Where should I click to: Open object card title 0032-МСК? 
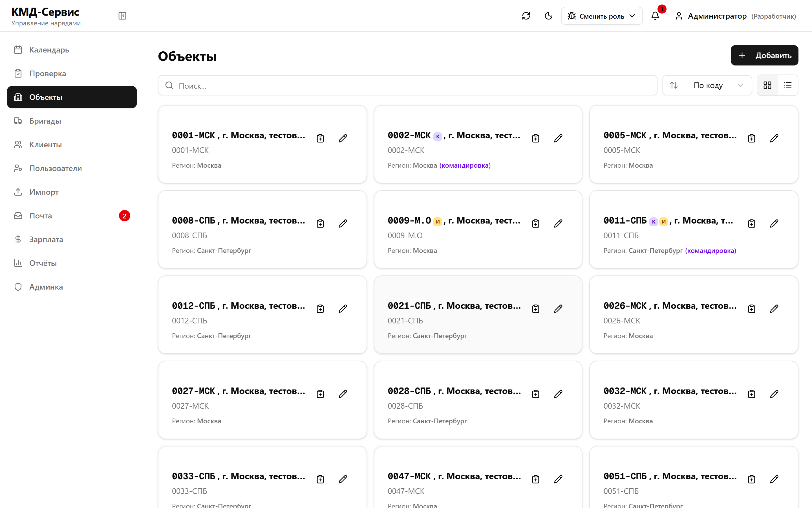coord(670,391)
